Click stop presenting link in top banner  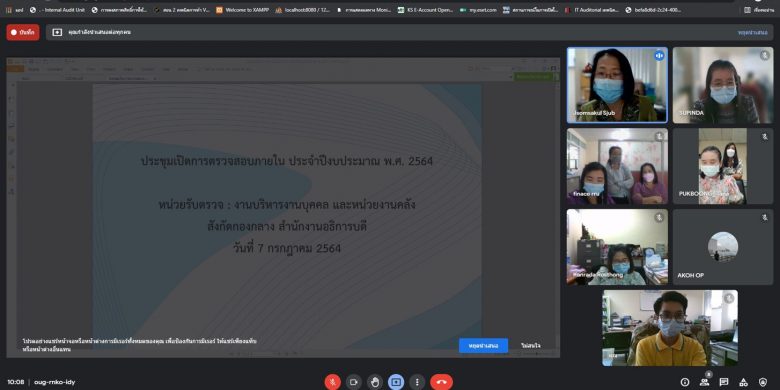(752, 32)
